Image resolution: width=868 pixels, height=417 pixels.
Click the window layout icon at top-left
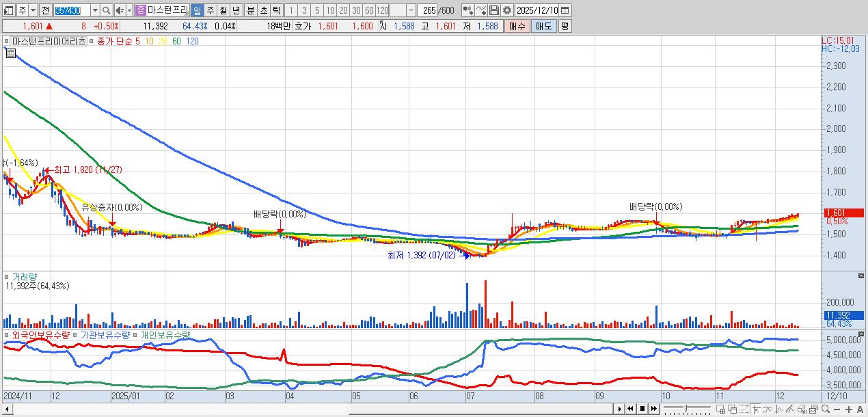[8, 10]
